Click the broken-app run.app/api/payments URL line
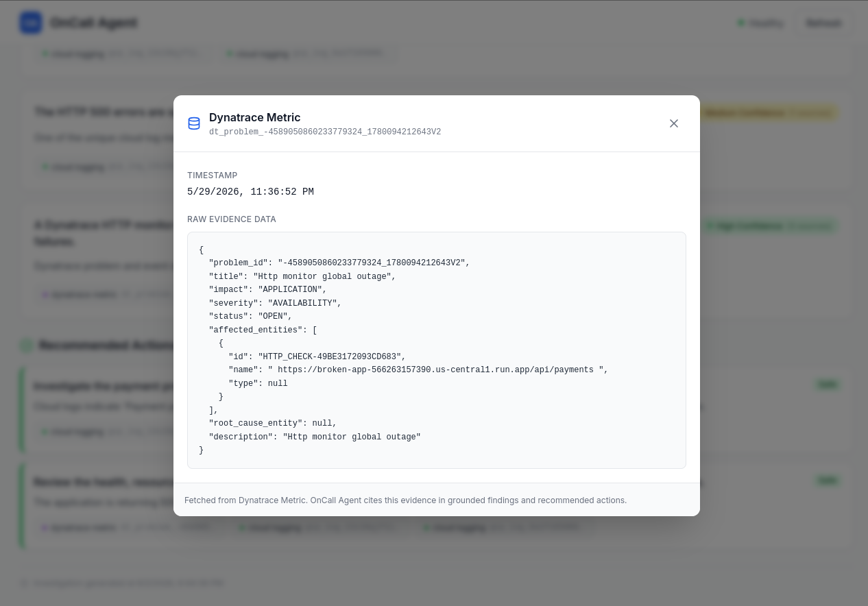Image resolution: width=868 pixels, height=606 pixels. coord(418,370)
